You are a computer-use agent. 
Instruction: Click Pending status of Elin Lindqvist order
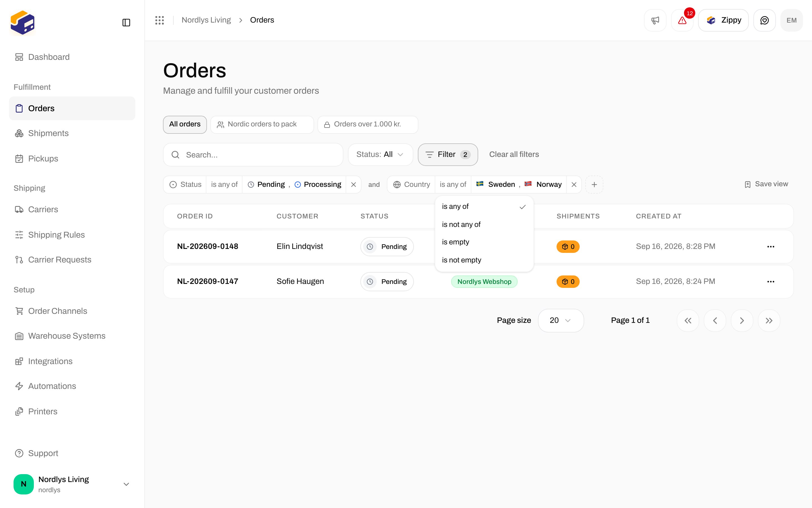point(387,247)
